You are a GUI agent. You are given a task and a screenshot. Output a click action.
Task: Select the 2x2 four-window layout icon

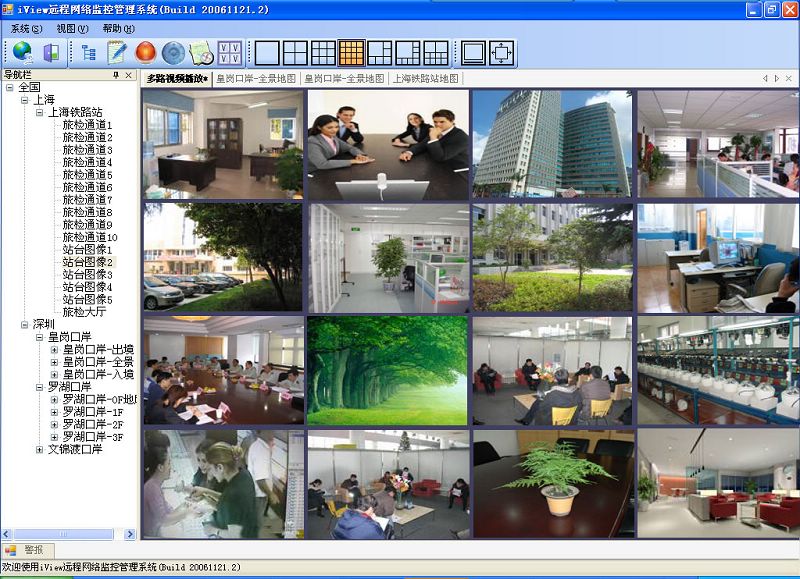[x=295, y=53]
